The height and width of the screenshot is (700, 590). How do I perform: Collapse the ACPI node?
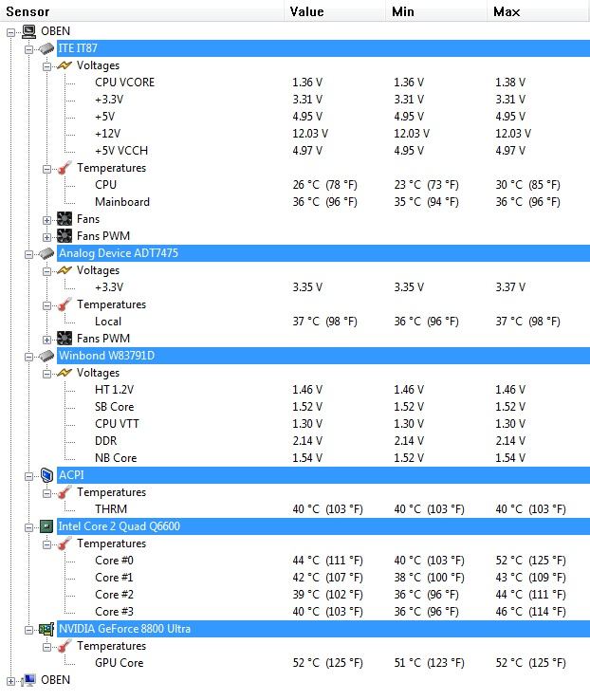click(28, 476)
